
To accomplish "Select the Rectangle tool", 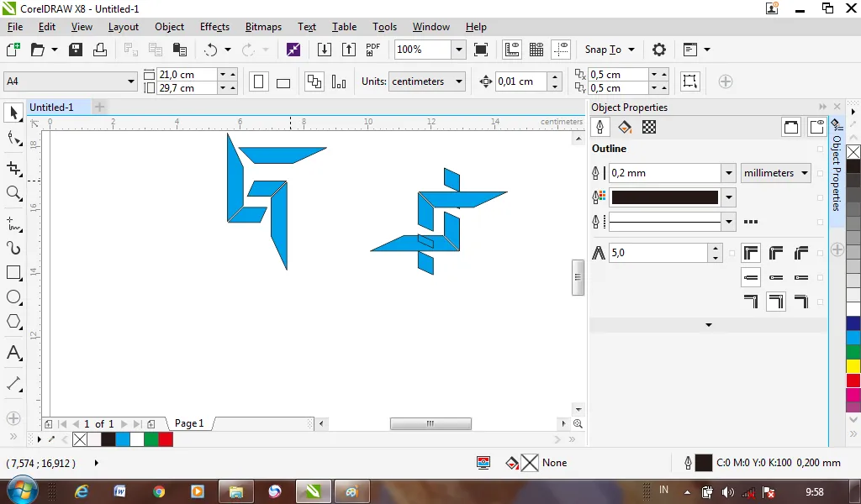I will 13,272.
